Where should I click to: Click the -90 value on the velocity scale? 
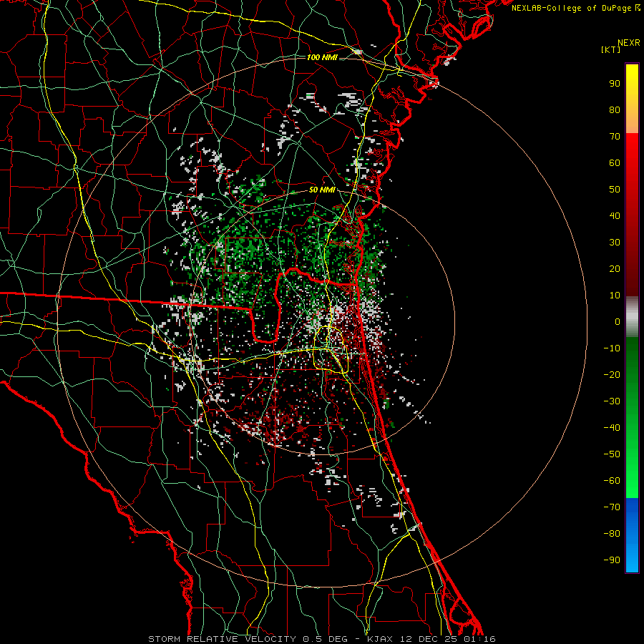point(612,560)
